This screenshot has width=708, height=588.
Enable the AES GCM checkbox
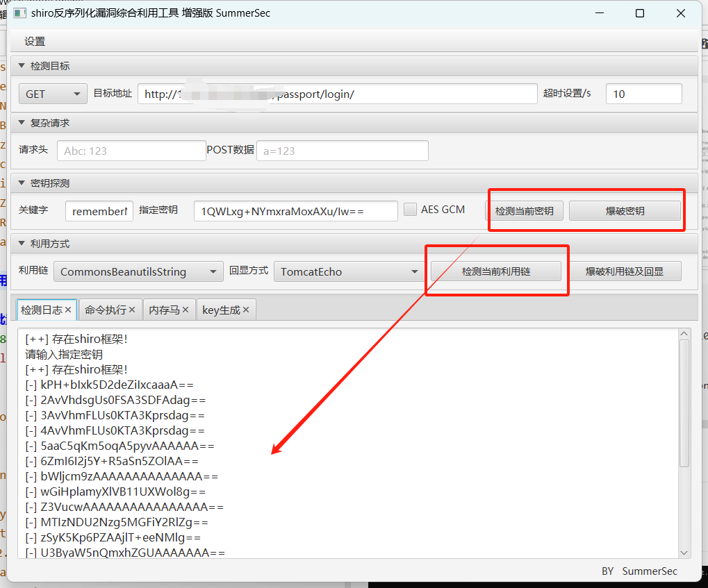point(410,210)
